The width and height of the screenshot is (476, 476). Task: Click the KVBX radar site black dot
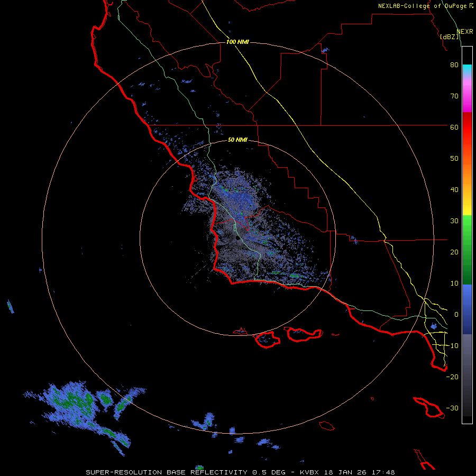[238, 239]
